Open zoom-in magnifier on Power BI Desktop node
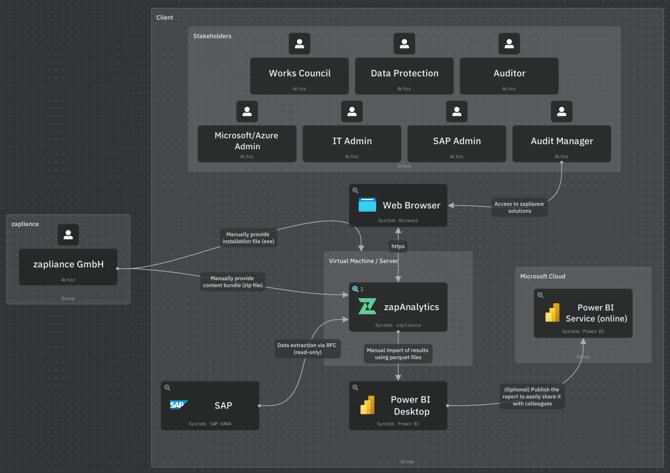 click(x=355, y=388)
